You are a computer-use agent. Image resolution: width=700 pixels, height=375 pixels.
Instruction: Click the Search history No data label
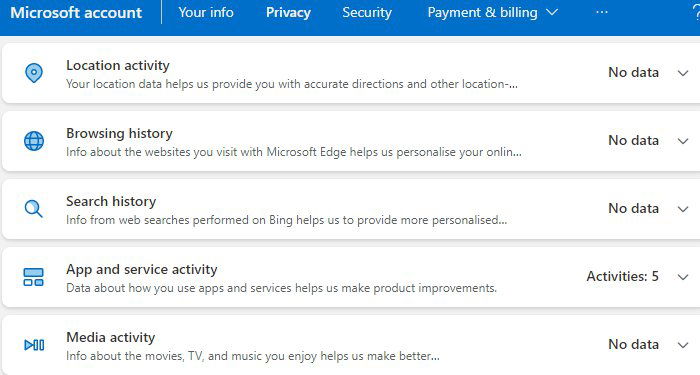[x=633, y=208]
